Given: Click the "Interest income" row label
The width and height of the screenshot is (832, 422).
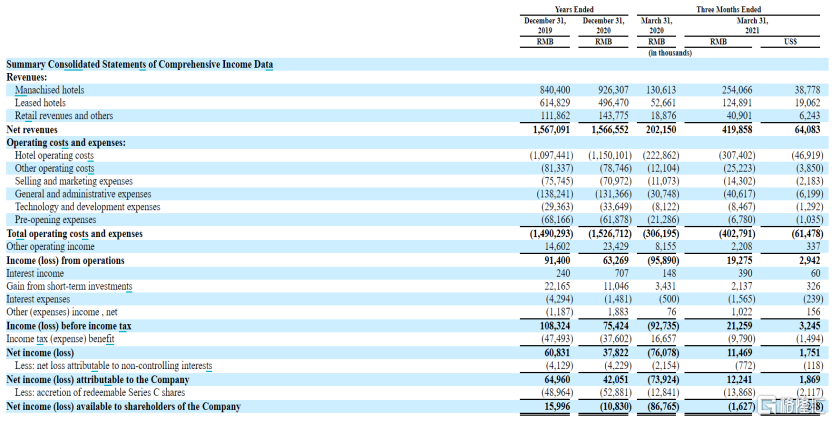Looking at the screenshot, I should pyautogui.click(x=37, y=273).
